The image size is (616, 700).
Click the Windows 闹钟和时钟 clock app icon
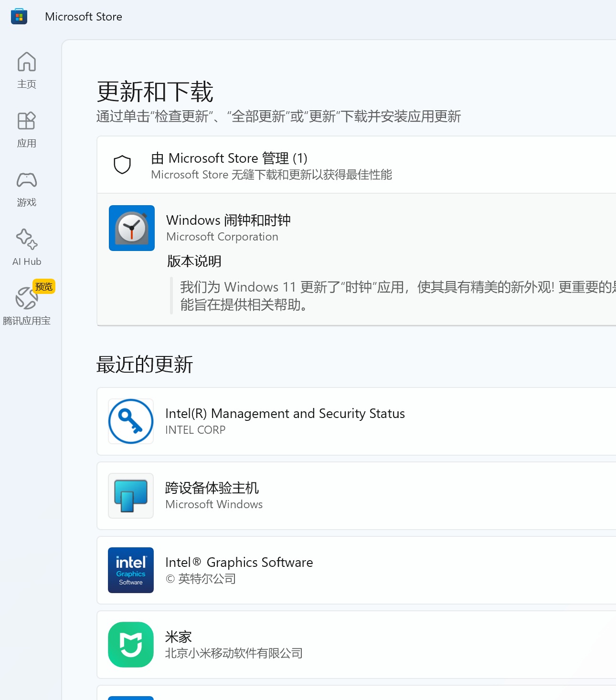click(x=132, y=228)
